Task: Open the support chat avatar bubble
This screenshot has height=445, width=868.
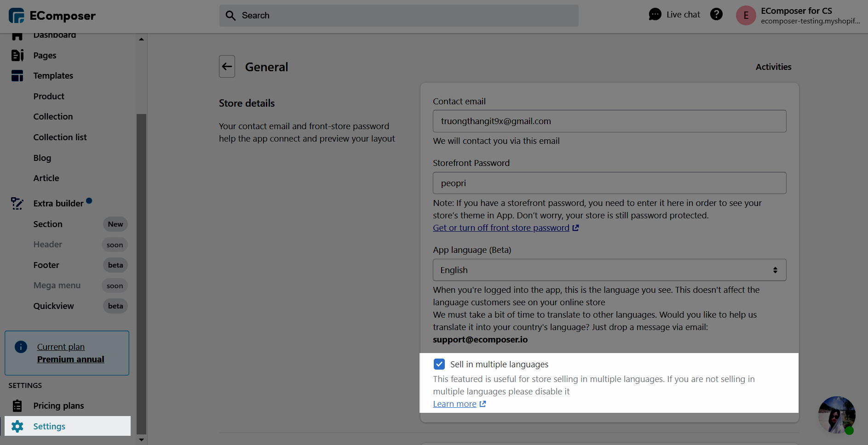Action: coord(837,415)
